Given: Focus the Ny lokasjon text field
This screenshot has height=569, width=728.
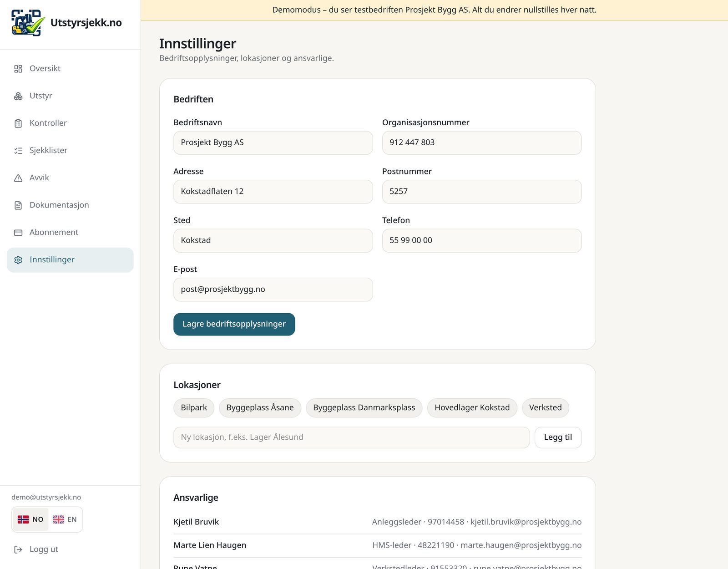Looking at the screenshot, I should [x=351, y=437].
